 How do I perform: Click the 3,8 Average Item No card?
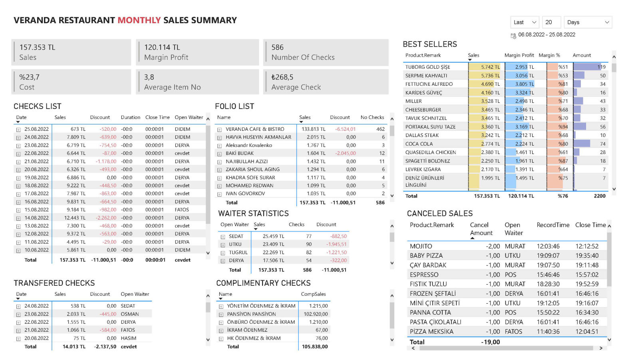(197, 82)
